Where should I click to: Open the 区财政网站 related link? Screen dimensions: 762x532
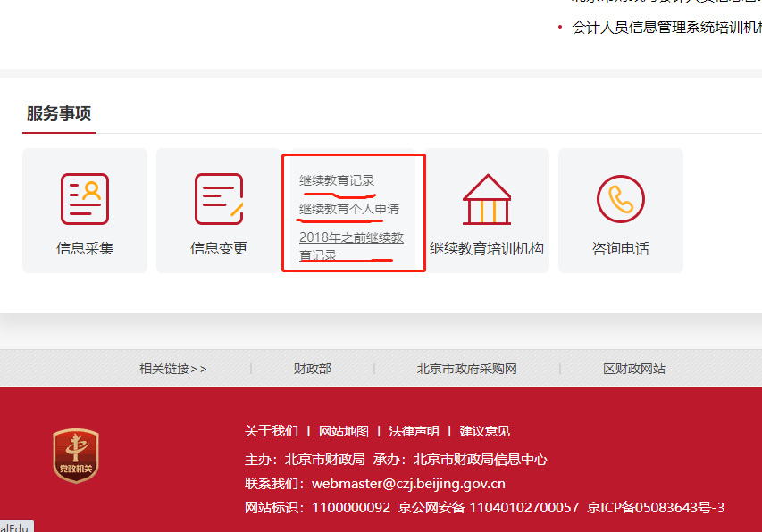pyautogui.click(x=634, y=369)
